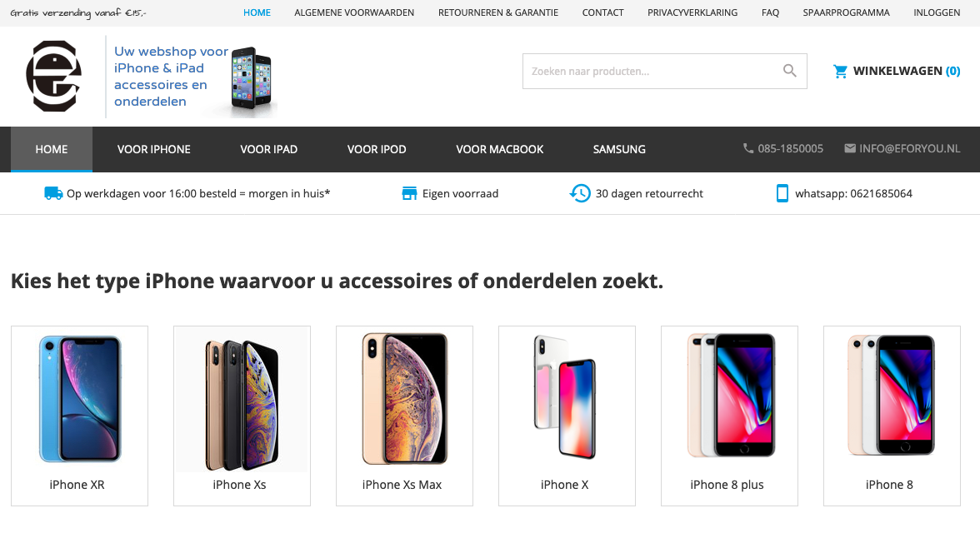This screenshot has height=538, width=980.
Task: Open the VOOR IPHONE menu
Action: pos(153,149)
